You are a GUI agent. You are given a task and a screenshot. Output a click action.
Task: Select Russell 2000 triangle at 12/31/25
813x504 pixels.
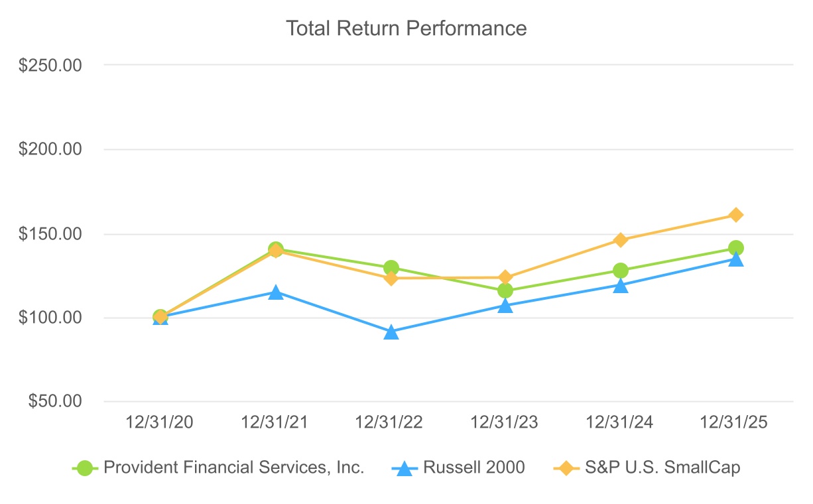735,259
